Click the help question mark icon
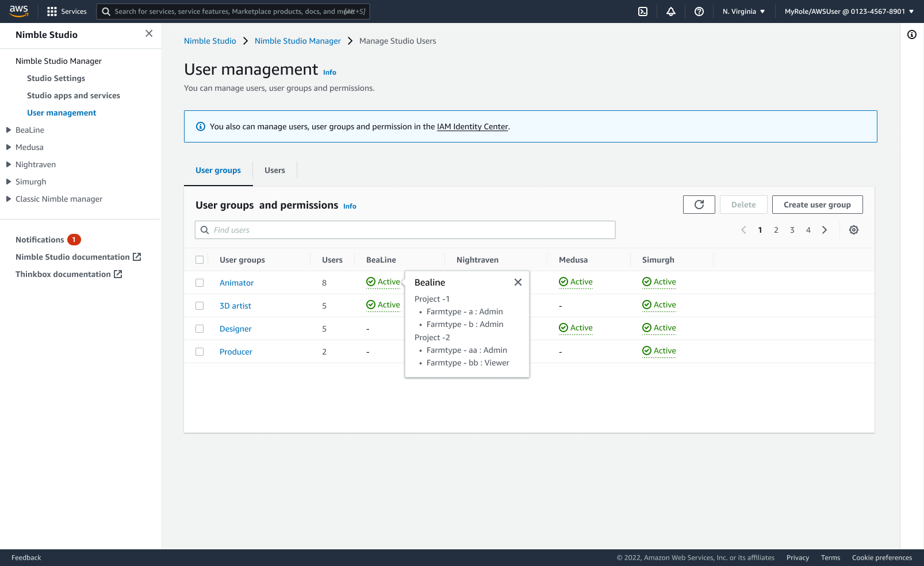Screen dimensions: 924x566 tap(699, 11)
